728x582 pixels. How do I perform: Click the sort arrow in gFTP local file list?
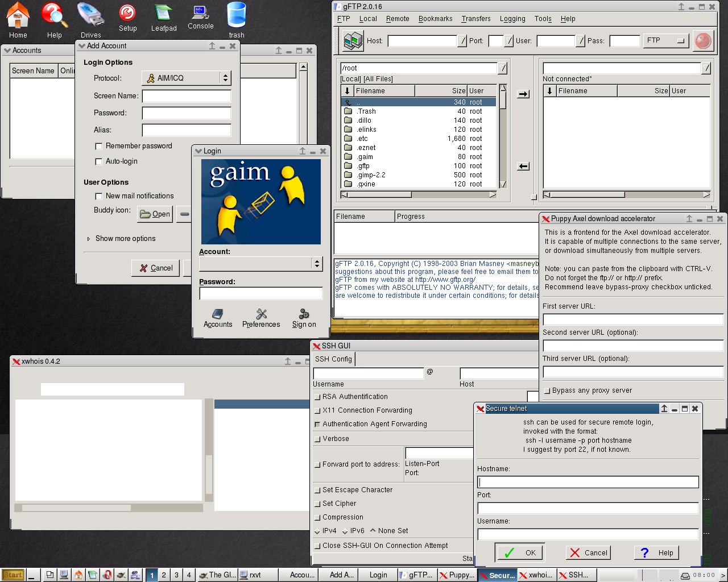[347, 91]
